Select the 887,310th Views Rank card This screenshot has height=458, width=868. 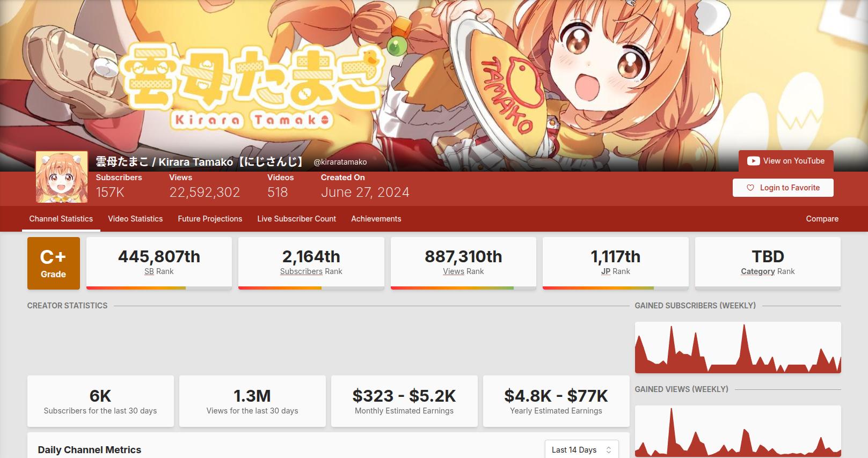pyautogui.click(x=463, y=263)
